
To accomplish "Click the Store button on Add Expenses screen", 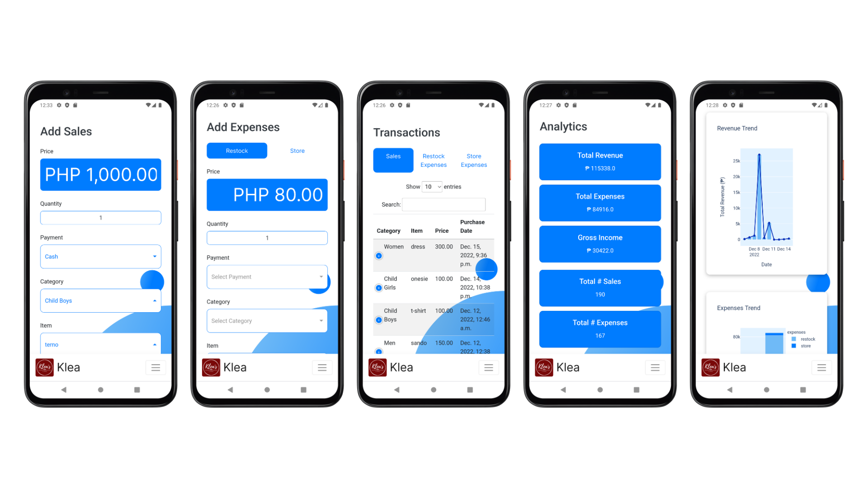I will [297, 150].
